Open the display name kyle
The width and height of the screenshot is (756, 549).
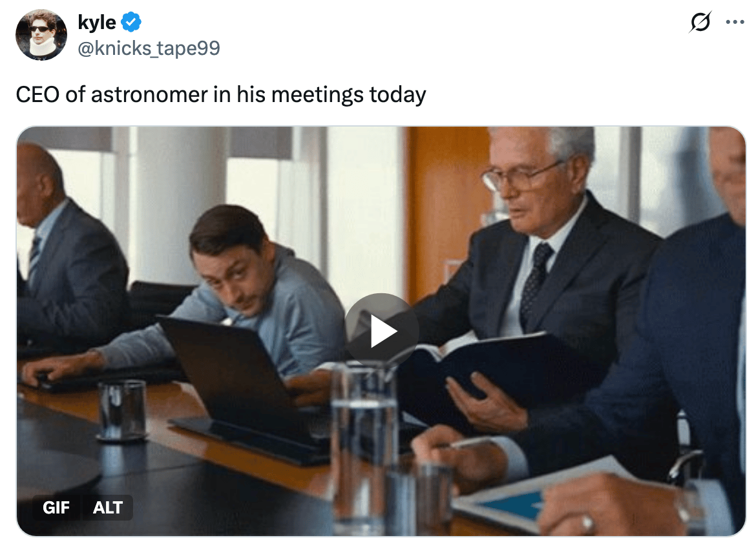[x=97, y=22]
